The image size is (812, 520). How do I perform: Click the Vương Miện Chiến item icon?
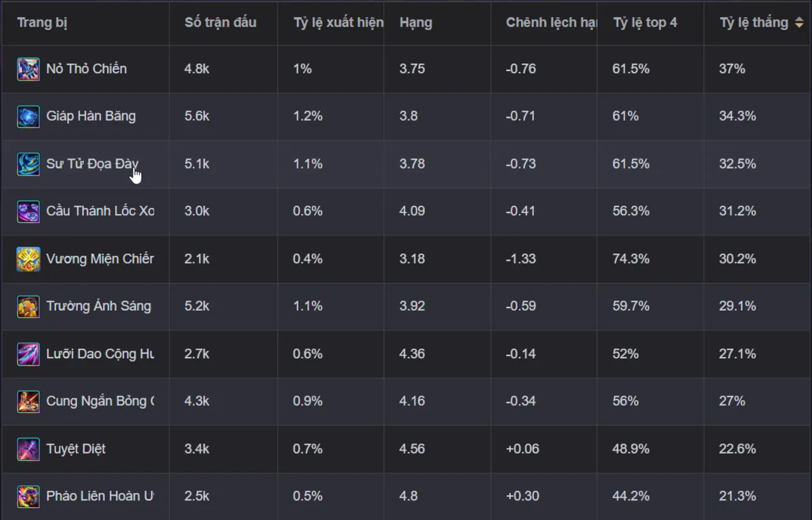tap(28, 259)
